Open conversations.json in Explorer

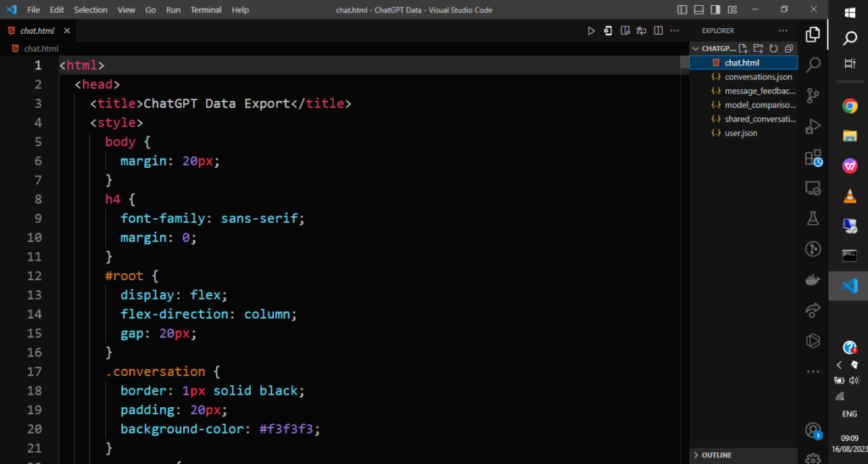tap(743, 77)
